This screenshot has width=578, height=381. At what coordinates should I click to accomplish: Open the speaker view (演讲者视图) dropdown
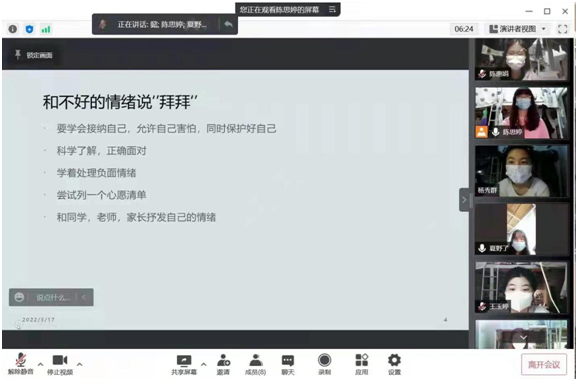click(518, 29)
